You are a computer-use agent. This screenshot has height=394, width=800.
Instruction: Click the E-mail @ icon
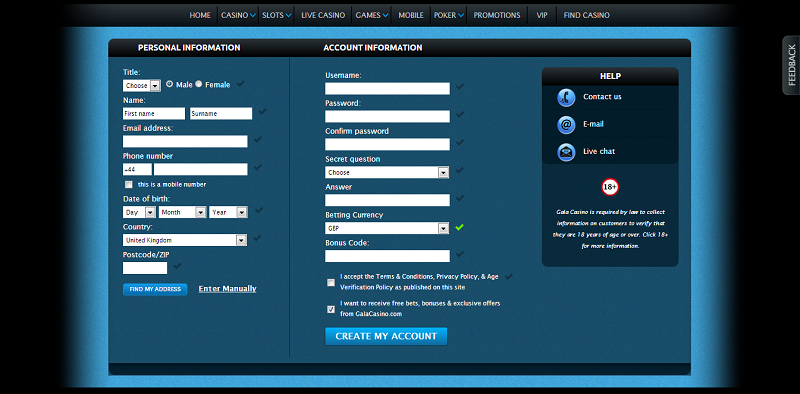point(566,125)
